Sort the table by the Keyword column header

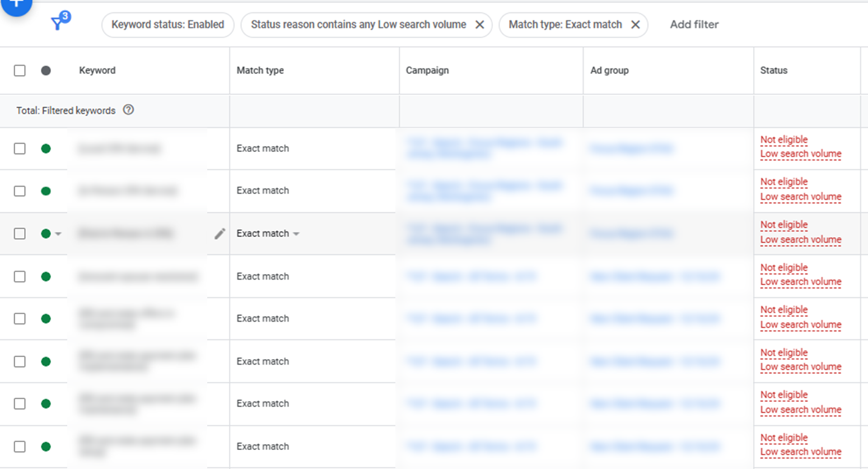[x=97, y=70]
